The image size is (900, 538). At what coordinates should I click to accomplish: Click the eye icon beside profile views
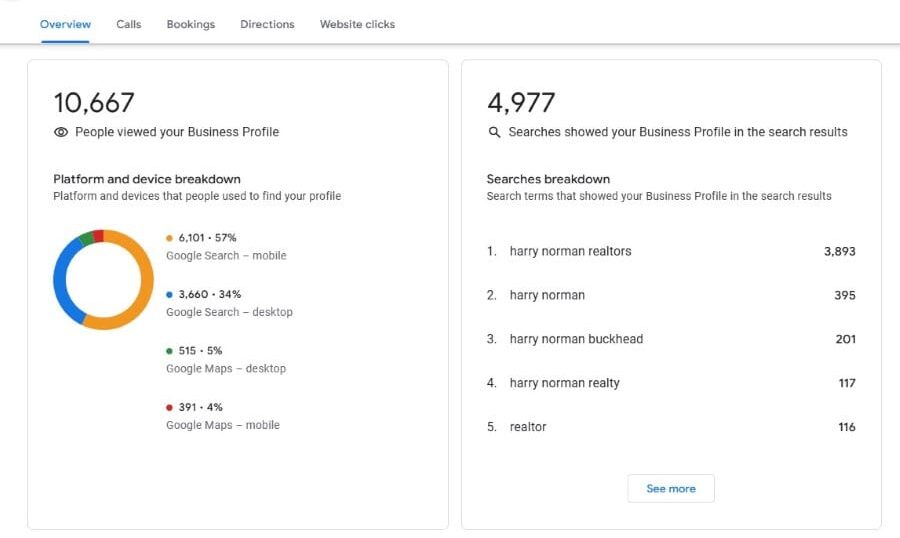61,132
